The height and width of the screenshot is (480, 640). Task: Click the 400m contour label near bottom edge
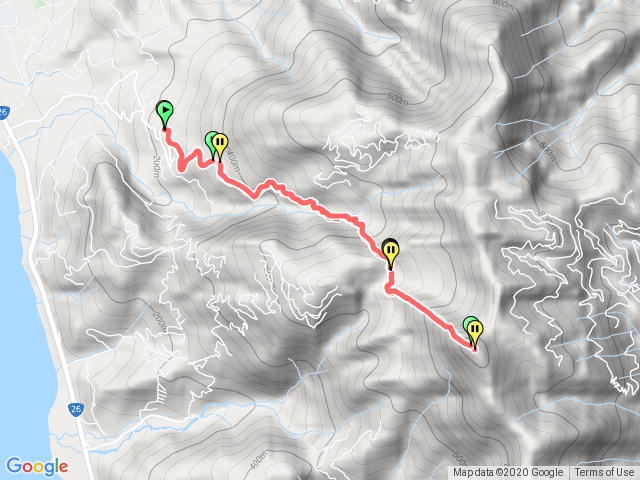click(258, 461)
